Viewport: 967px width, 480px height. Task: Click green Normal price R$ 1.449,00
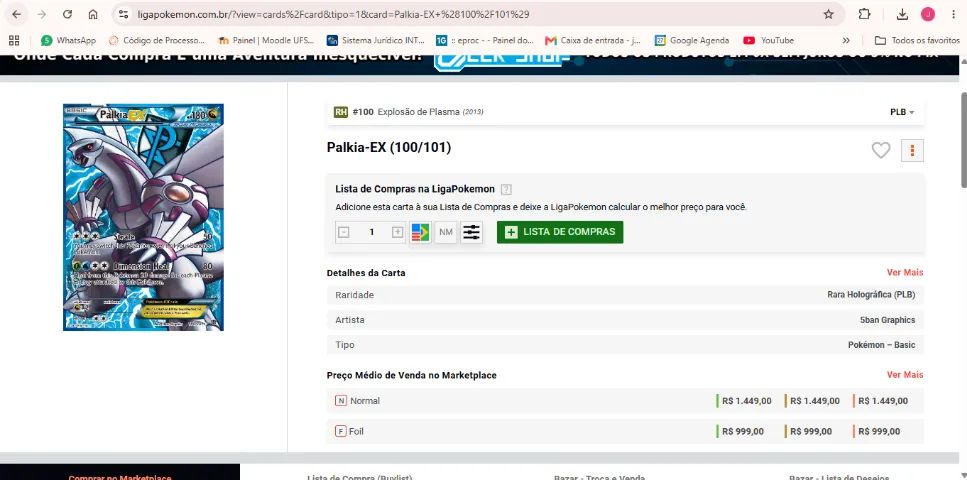click(746, 401)
